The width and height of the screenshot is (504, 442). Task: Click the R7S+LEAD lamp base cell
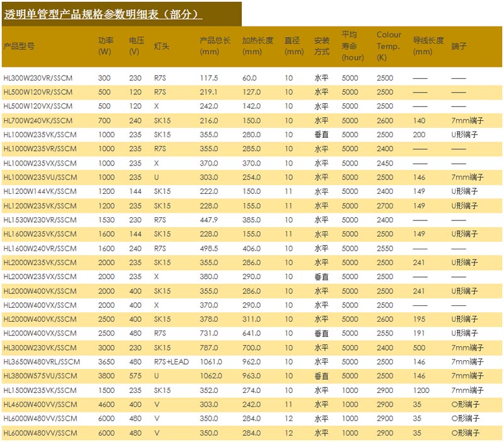coord(172,361)
